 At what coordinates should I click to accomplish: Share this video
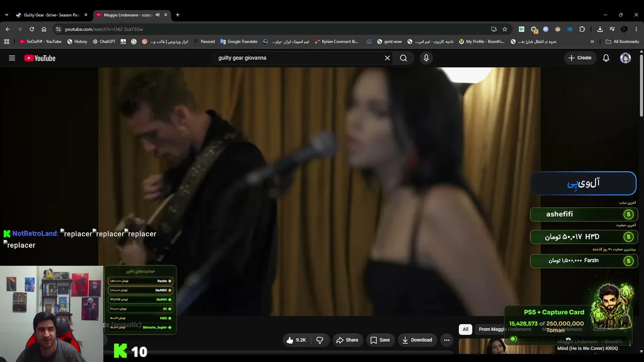pos(347,340)
